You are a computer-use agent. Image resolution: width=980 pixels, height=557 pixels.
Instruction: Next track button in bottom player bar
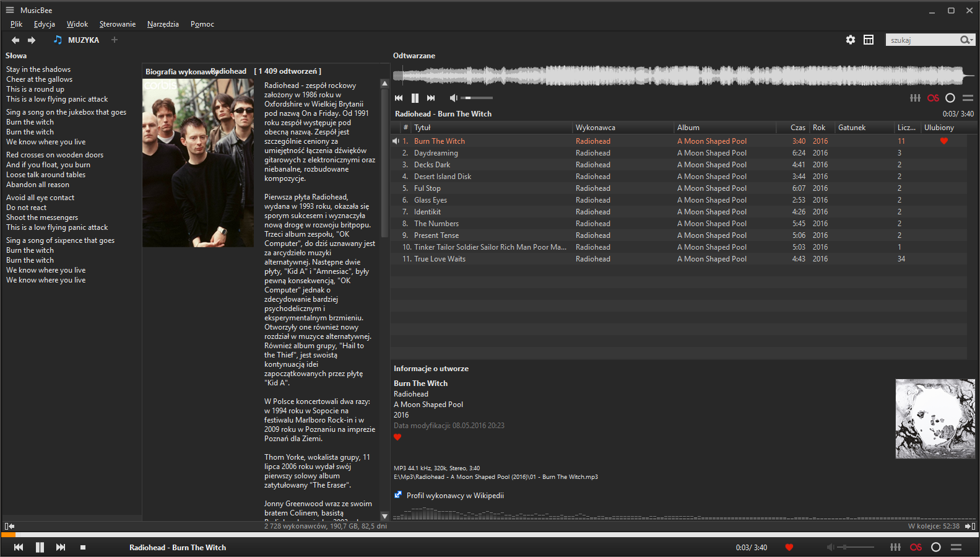coord(61,547)
